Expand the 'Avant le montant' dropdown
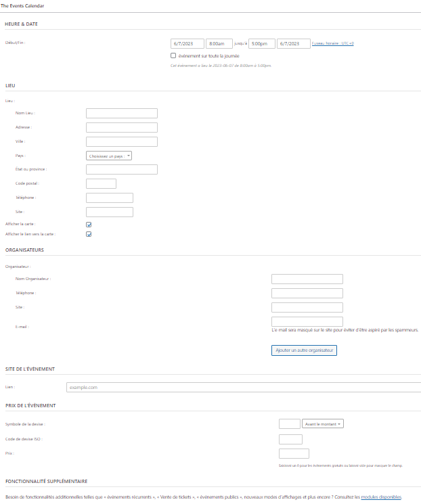421x504 pixels. click(323, 424)
